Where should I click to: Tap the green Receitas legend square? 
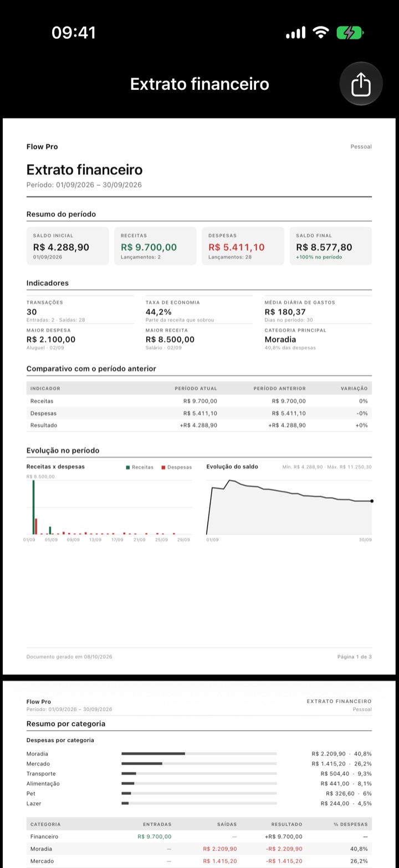point(128,468)
